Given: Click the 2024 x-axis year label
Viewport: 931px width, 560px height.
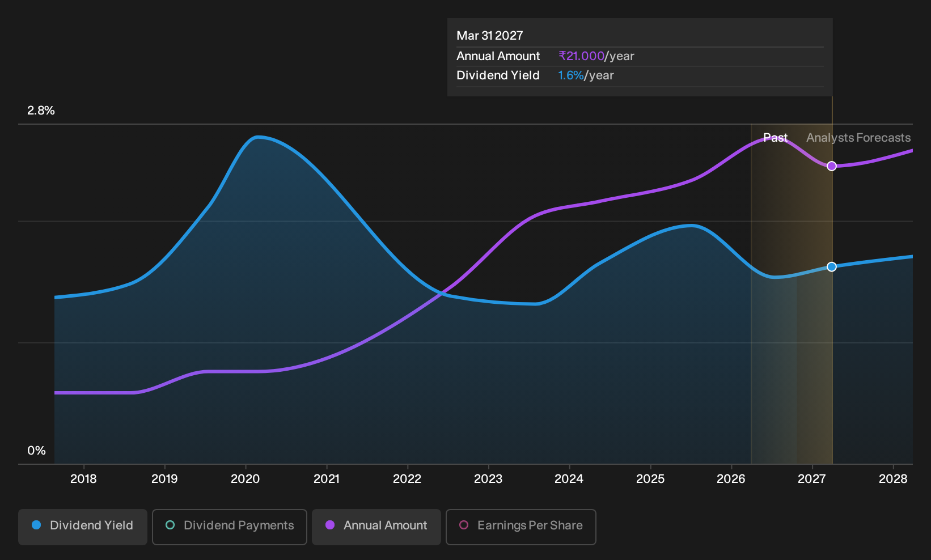Looking at the screenshot, I should point(569,479).
